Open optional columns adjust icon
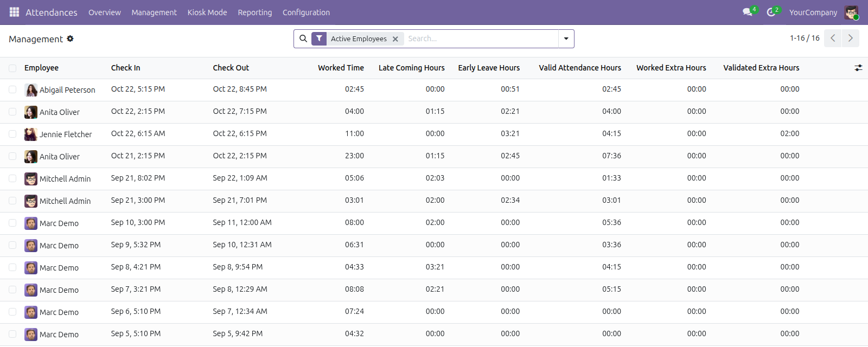This screenshot has width=868, height=347. pos(858,68)
